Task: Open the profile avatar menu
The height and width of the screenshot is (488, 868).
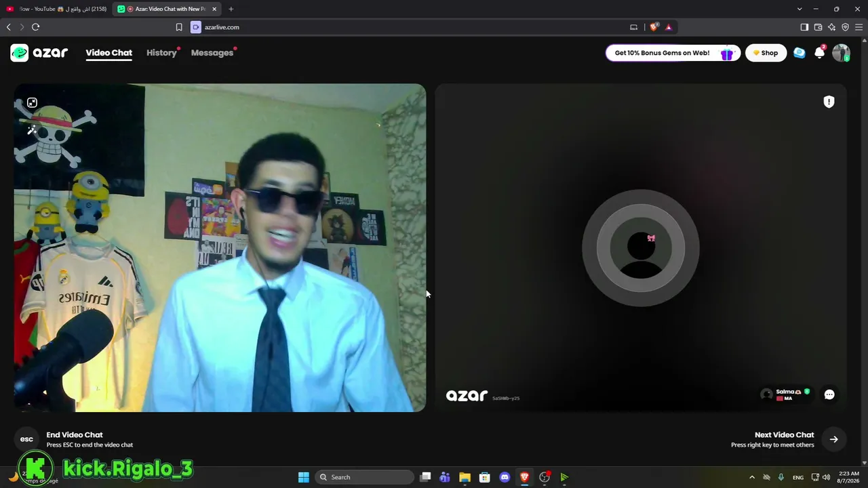Action: pos(841,53)
